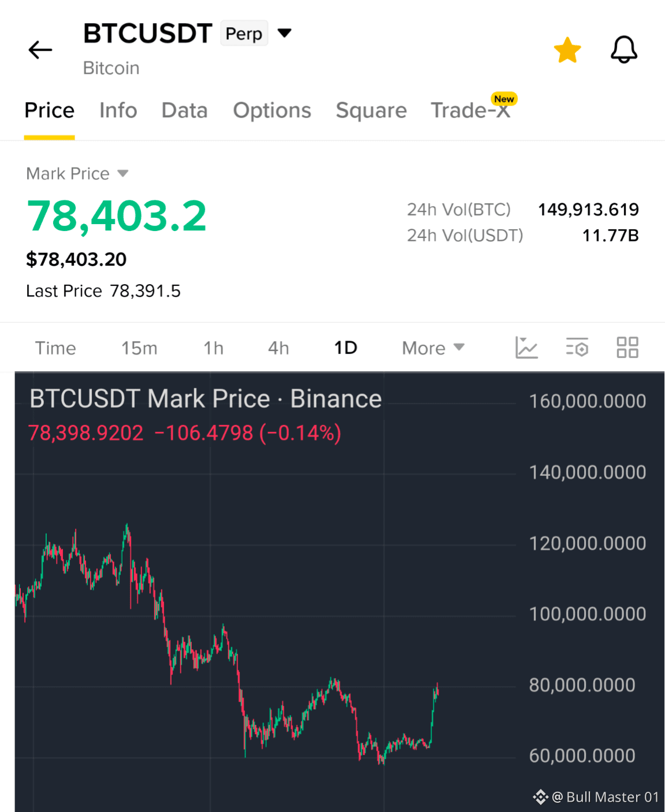Toggle the favorite star for BTCUSDT
Screen dimensions: 665x812
567,50
